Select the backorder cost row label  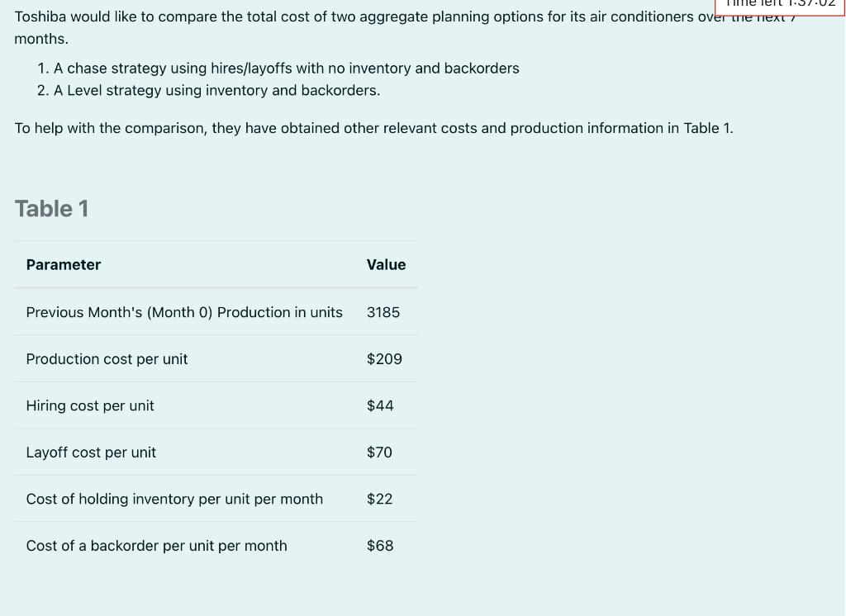tap(156, 546)
